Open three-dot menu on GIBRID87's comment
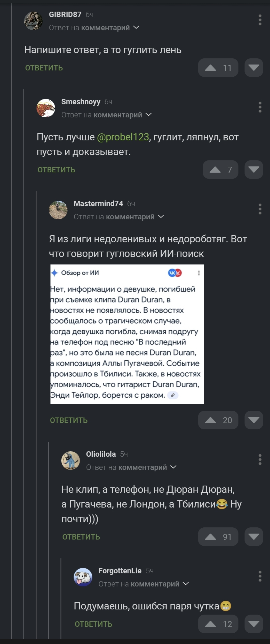This screenshot has width=270, height=644. pyautogui.click(x=260, y=20)
